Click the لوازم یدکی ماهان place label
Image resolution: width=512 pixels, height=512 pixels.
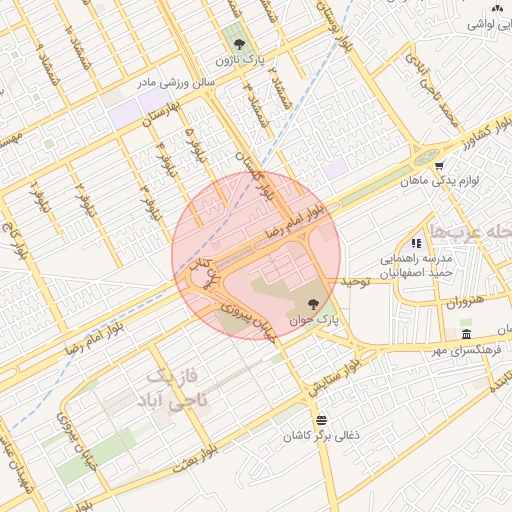coord(439,182)
